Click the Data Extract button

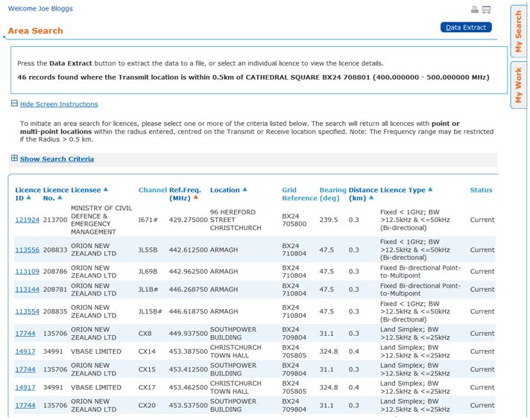click(466, 28)
